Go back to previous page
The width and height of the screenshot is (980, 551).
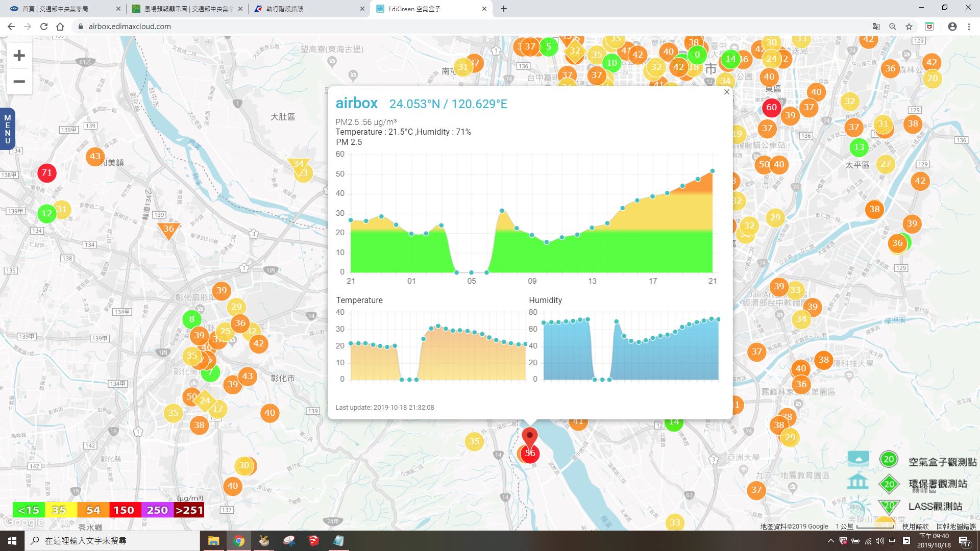tap(11, 27)
